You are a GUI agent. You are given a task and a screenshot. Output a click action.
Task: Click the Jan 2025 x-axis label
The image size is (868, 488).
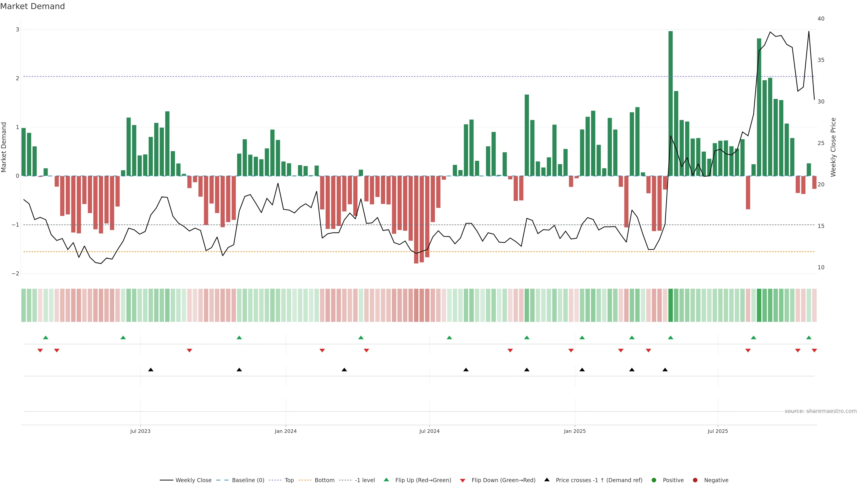575,432
